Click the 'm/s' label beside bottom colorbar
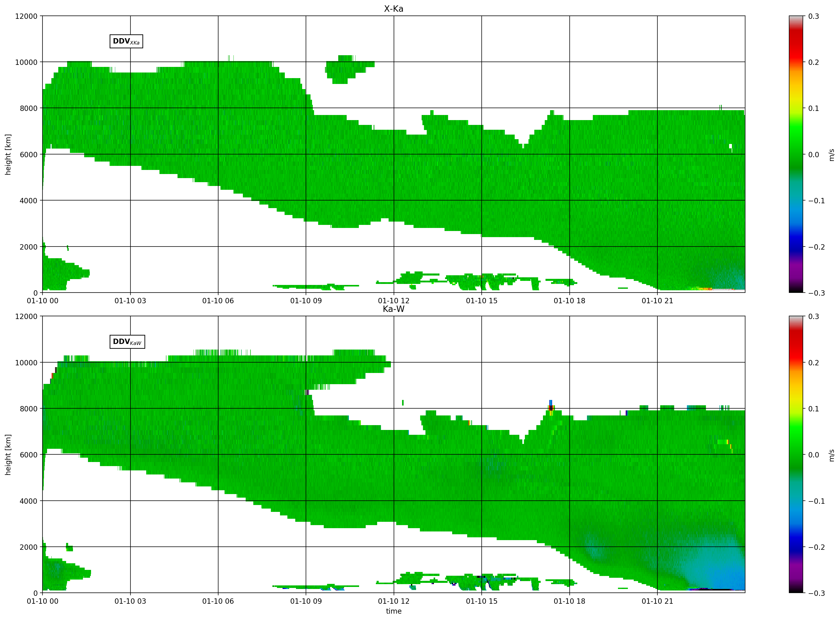Screen dimensions: 840x620 [832, 455]
